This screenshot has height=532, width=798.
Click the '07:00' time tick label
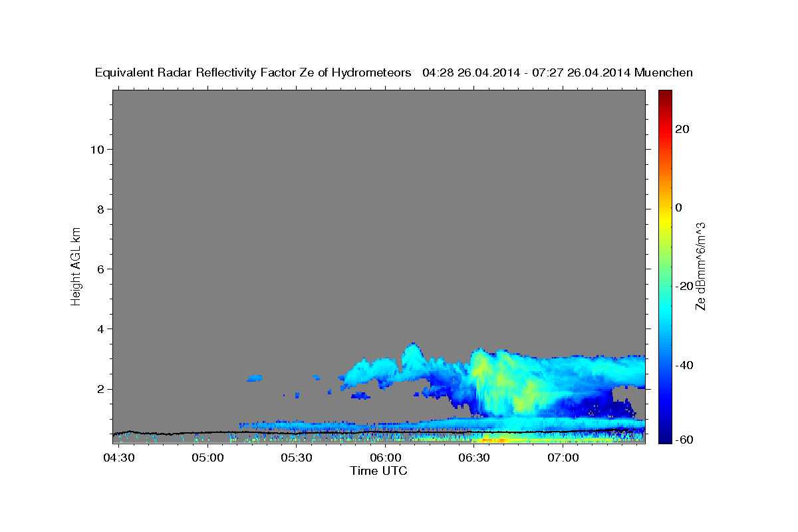point(563,458)
